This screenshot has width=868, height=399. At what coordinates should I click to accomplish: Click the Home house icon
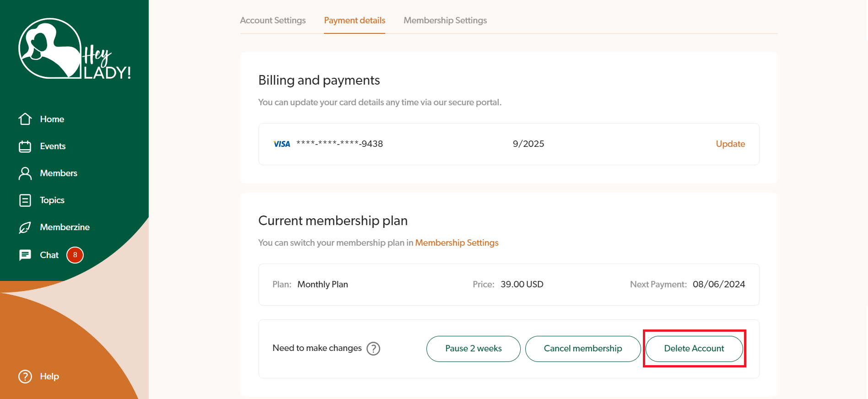pyautogui.click(x=25, y=119)
